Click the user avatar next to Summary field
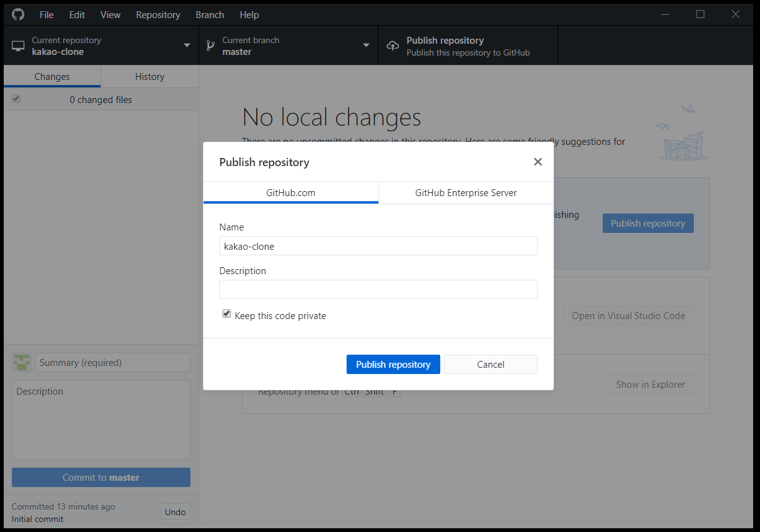The width and height of the screenshot is (760, 532). [x=22, y=362]
